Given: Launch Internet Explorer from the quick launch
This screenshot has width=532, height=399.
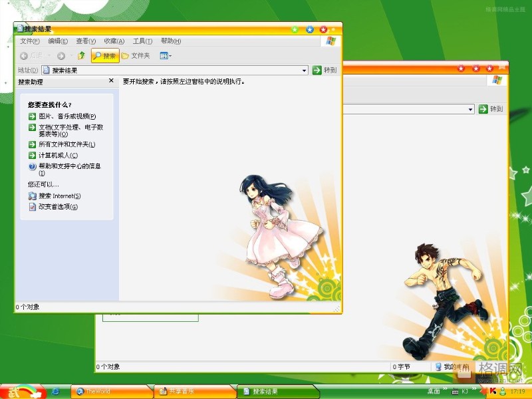Looking at the screenshot, I should [x=56, y=392].
